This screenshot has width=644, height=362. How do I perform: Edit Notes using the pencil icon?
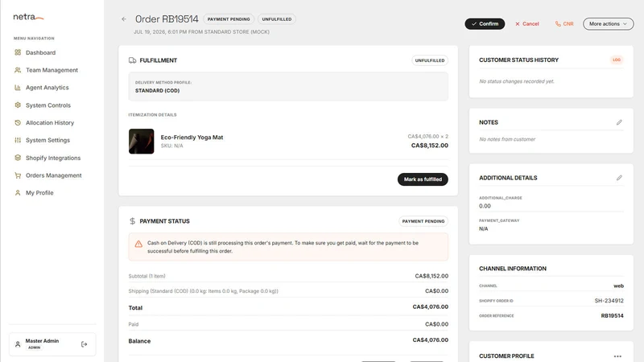coord(619,122)
